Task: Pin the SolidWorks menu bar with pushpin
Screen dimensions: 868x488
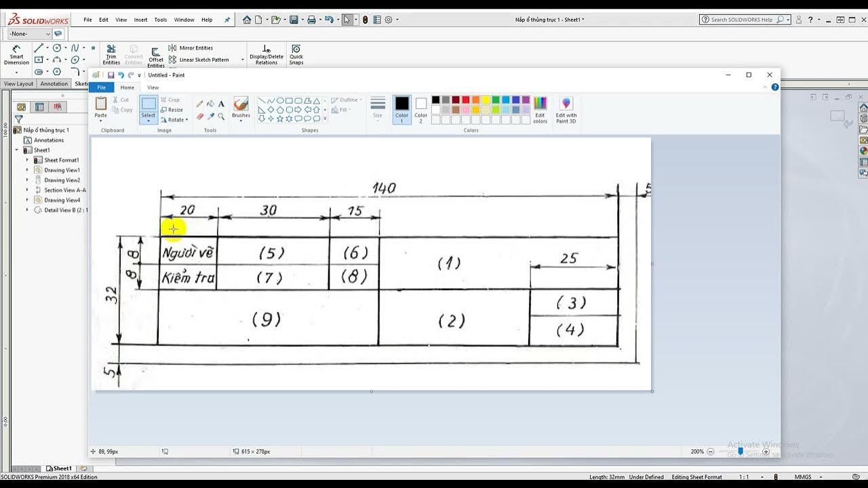Action: click(x=227, y=20)
